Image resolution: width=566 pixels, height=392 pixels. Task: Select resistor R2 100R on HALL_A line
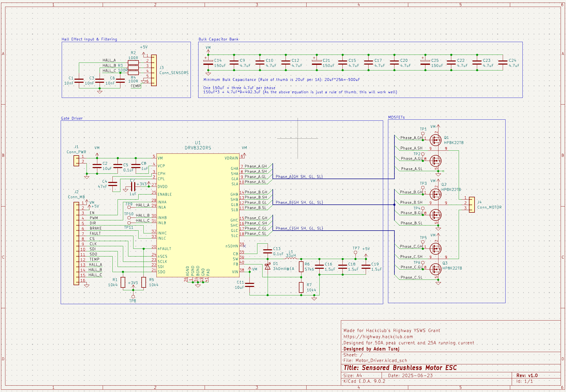pyautogui.click(x=133, y=63)
